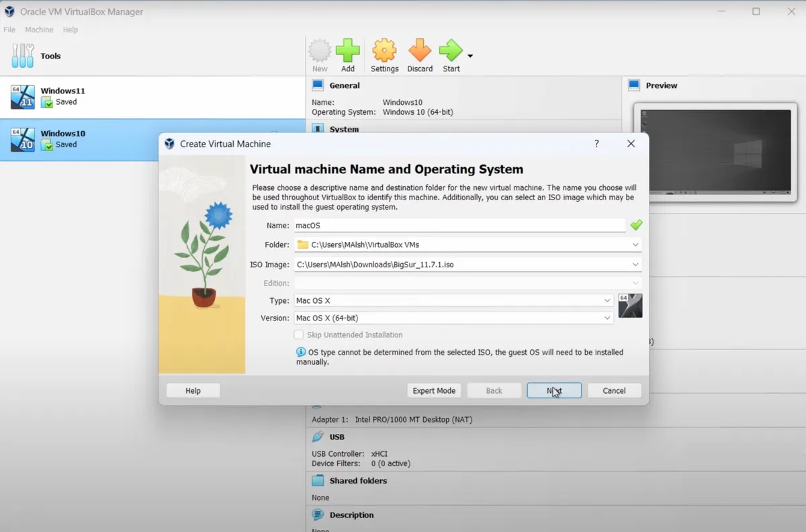Switch to Expert Mode
The width and height of the screenshot is (806, 532).
tap(434, 390)
